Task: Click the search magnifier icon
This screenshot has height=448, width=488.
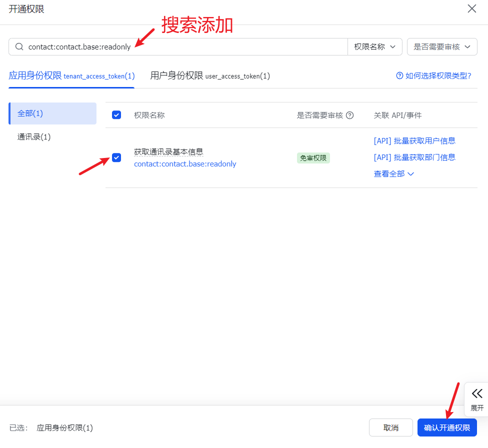Action: (19, 46)
